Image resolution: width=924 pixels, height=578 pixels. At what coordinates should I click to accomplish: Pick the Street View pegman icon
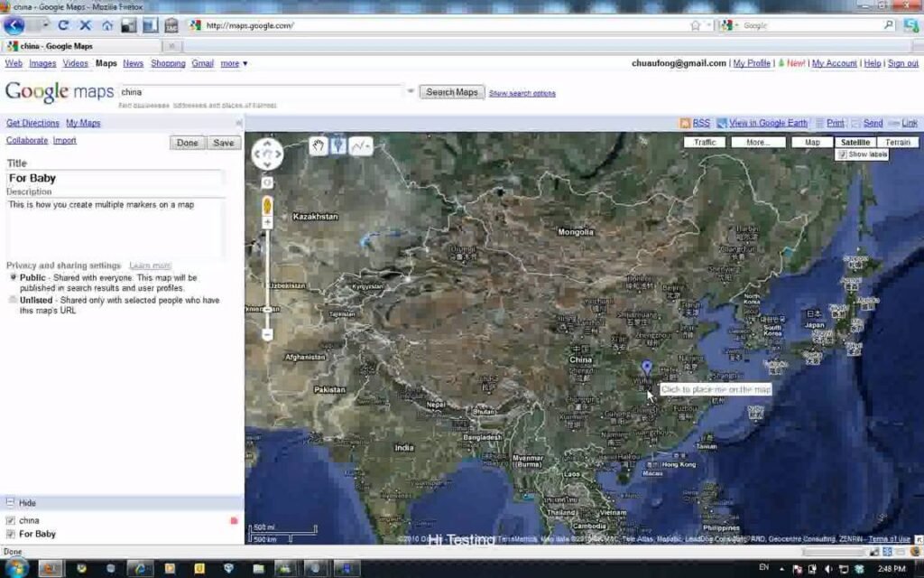(x=267, y=206)
